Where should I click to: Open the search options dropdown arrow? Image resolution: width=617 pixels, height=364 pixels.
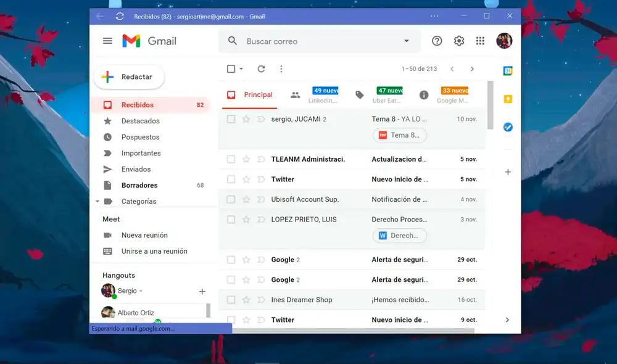click(406, 41)
